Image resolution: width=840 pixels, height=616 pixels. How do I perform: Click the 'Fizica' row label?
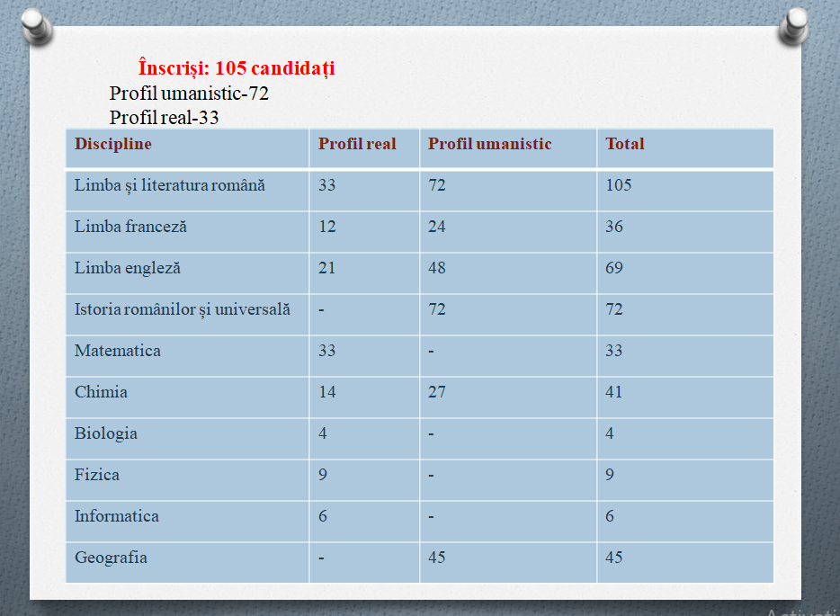[x=97, y=475]
